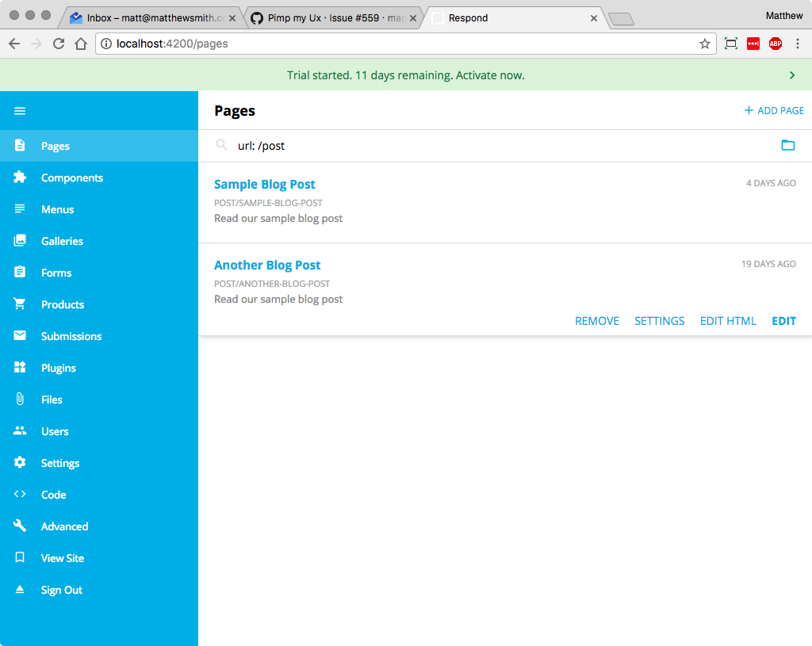Click the Forms clipboard icon
Viewport: 812px width, 646px height.
pyautogui.click(x=20, y=272)
